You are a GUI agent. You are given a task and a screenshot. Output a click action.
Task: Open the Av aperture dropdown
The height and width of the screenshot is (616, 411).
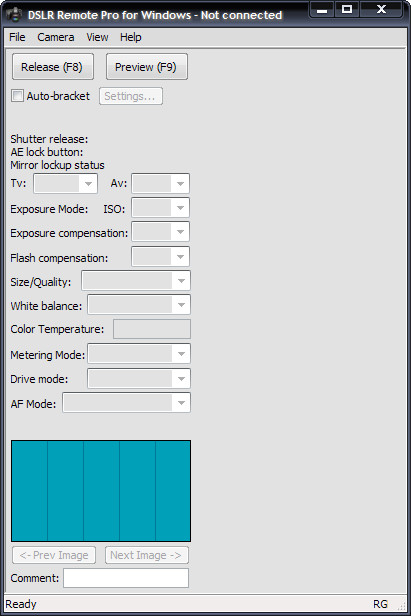point(160,183)
